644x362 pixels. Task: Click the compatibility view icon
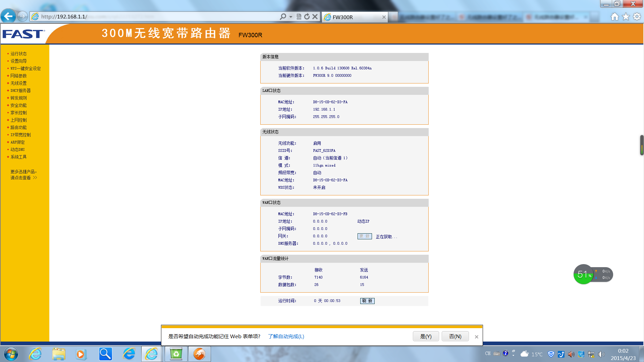[x=299, y=16]
